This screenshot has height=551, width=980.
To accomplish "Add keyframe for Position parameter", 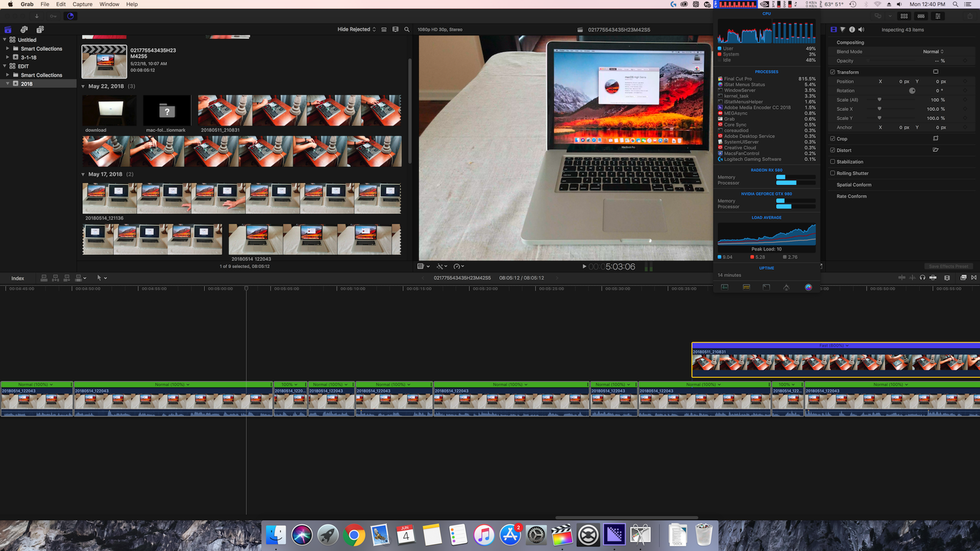I will pyautogui.click(x=965, y=81).
